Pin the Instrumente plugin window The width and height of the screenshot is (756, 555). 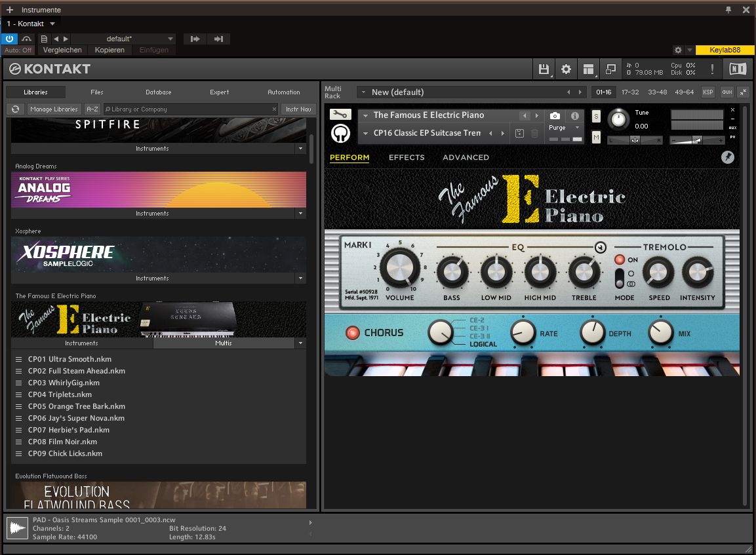[728, 10]
